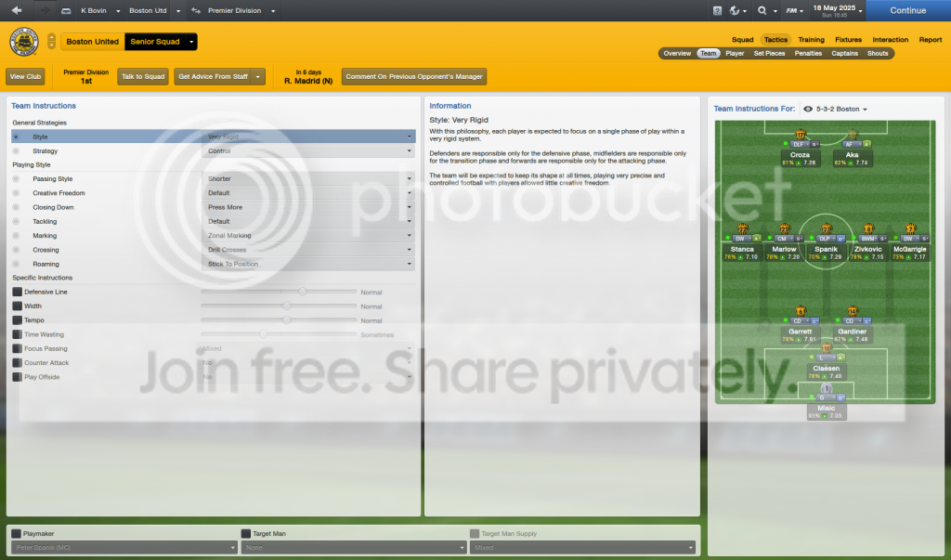Go forward with the right arrow
The width and height of the screenshot is (951, 560).
coord(44,10)
